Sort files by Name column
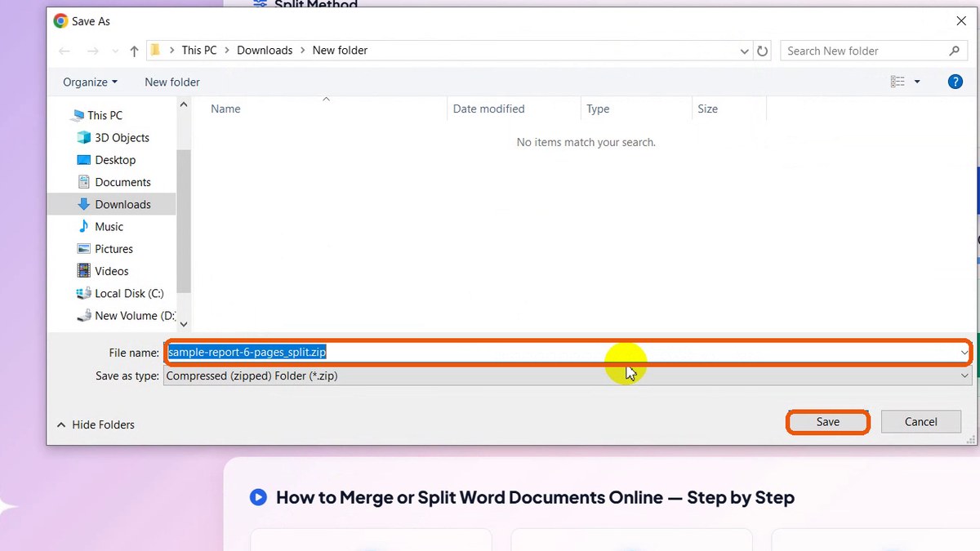 coord(225,109)
